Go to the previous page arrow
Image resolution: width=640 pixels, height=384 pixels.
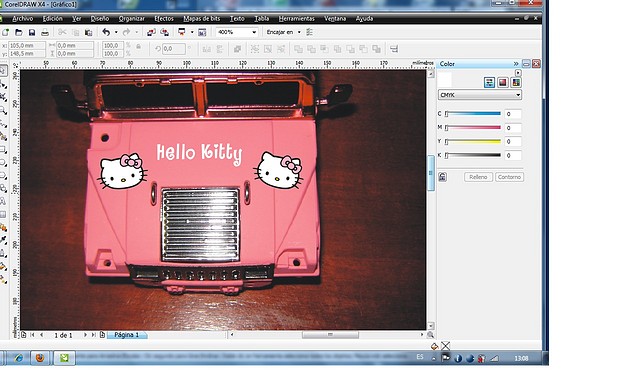tap(41, 335)
